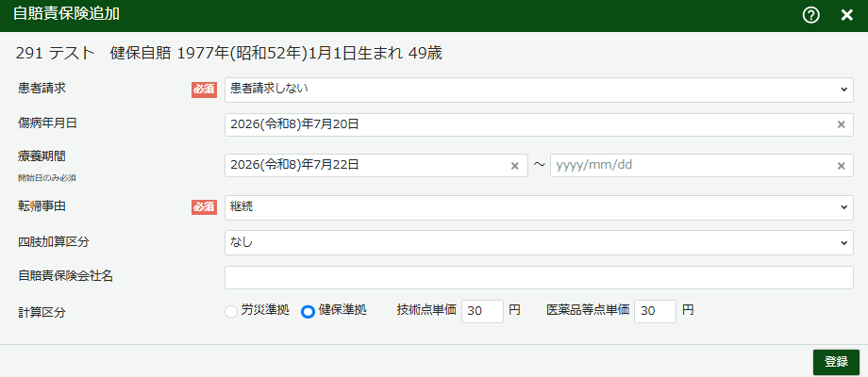This screenshot has height=377, width=868.
Task: Click the 計算区分 label
Action: coord(42,312)
